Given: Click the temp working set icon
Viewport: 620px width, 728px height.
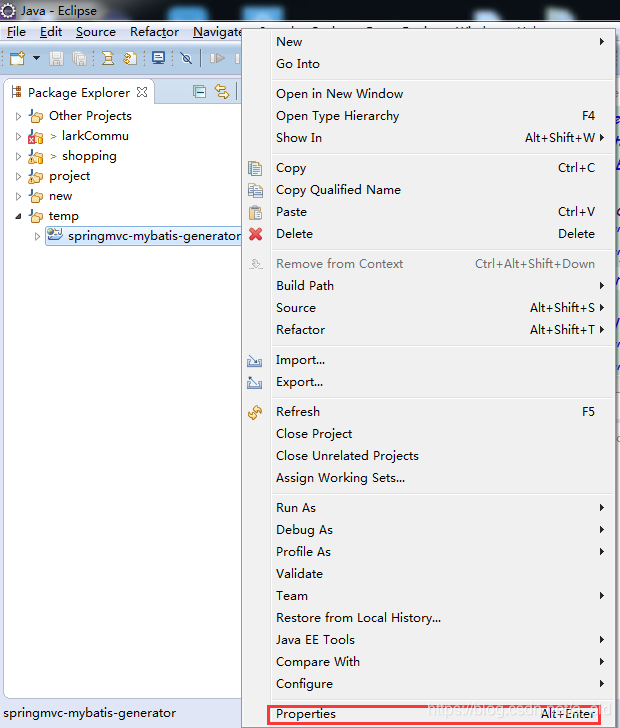Looking at the screenshot, I should point(36,216).
